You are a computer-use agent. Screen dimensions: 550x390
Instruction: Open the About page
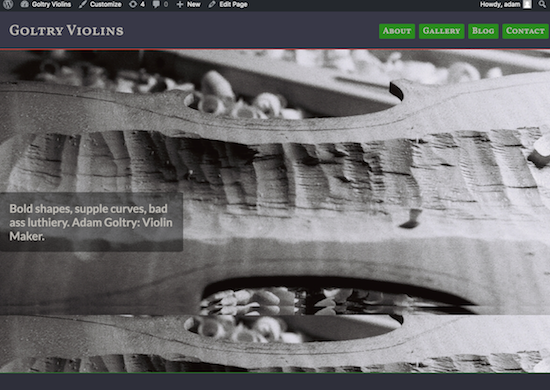tap(397, 31)
